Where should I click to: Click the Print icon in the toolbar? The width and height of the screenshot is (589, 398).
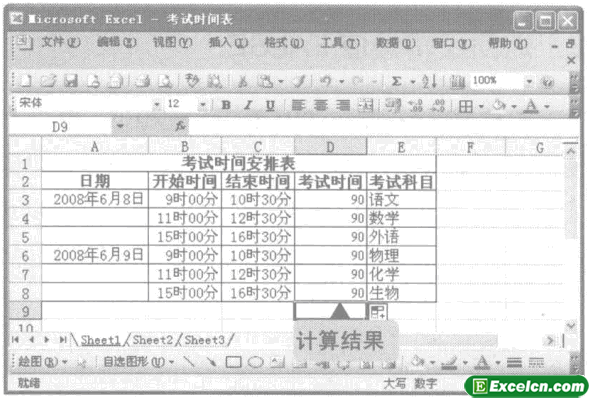pyautogui.click(x=142, y=81)
